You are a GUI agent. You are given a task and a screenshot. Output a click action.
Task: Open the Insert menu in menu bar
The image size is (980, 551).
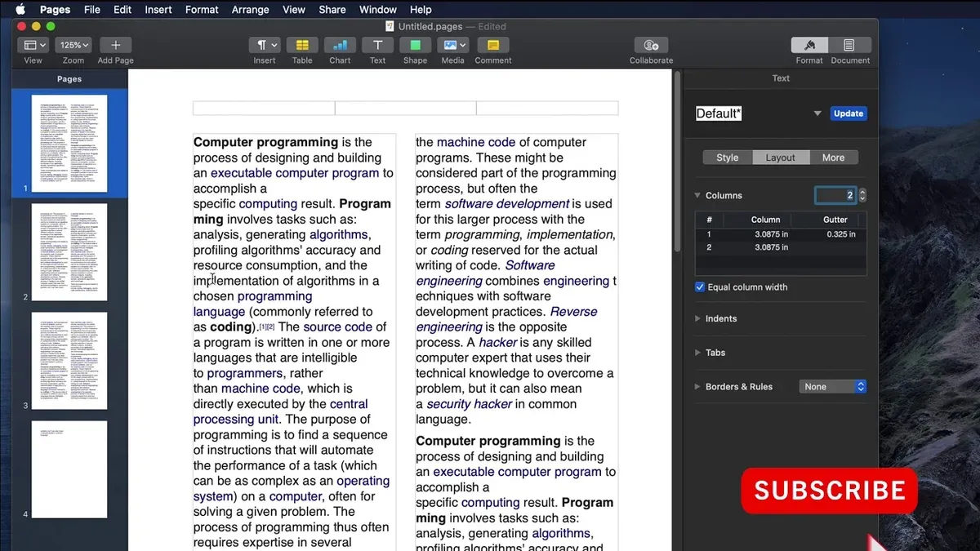[158, 10]
